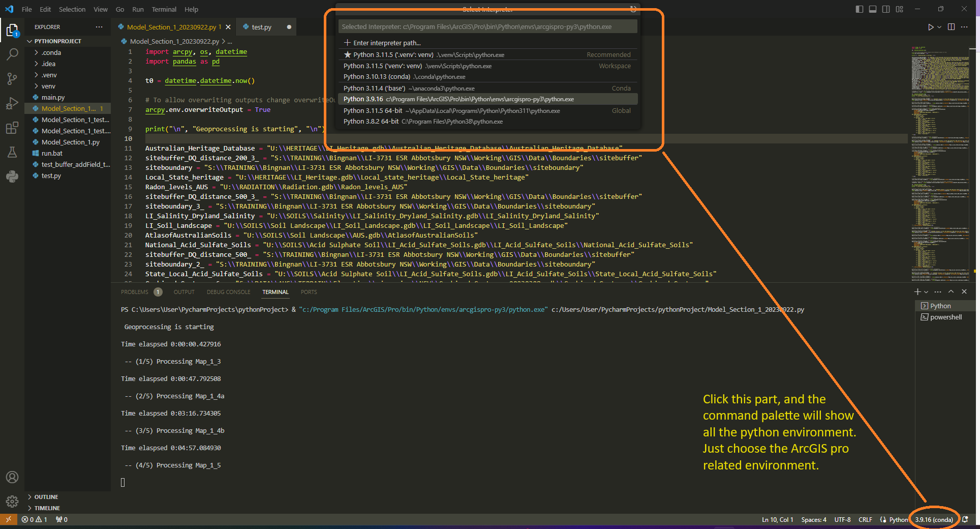Close the terminal panel

964,291
